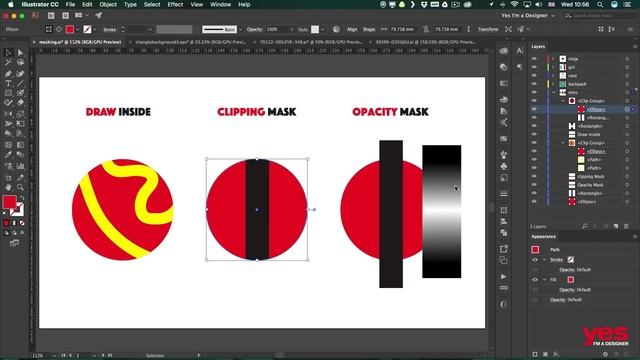The width and height of the screenshot is (640, 360).
Task: Hide the card layer eye icon
Action: pyautogui.click(x=534, y=76)
